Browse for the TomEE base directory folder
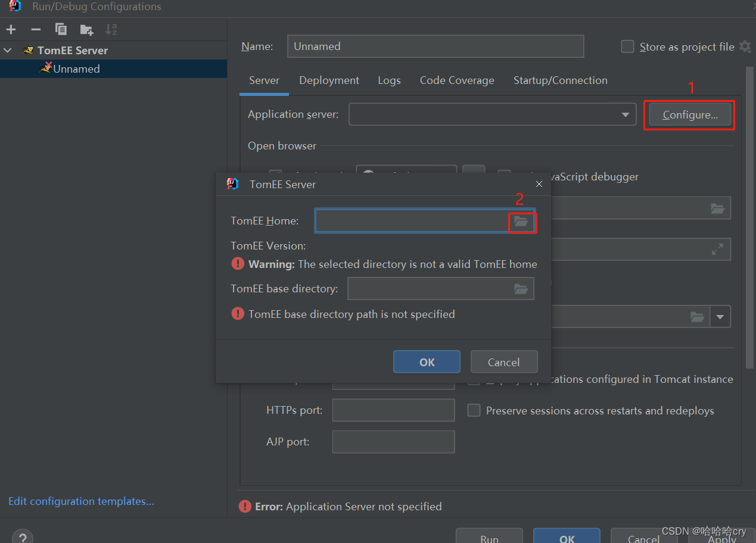Viewport: 756px width, 543px height. coord(521,289)
